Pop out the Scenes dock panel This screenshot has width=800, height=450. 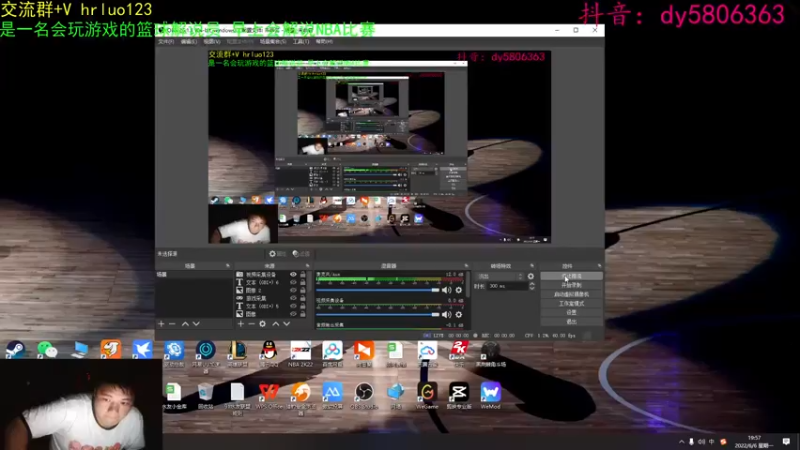228,266
